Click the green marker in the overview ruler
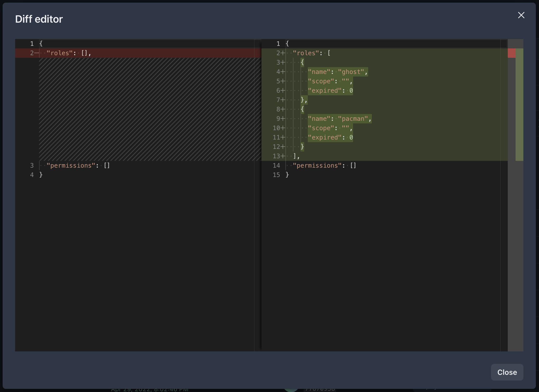539x392 pixels. click(519, 105)
